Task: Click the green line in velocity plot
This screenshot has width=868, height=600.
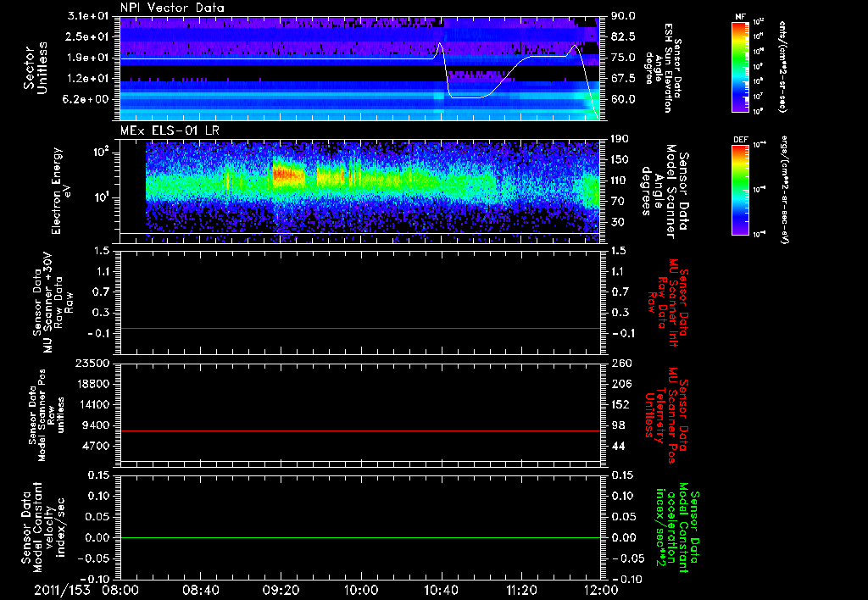Action: [x=360, y=537]
